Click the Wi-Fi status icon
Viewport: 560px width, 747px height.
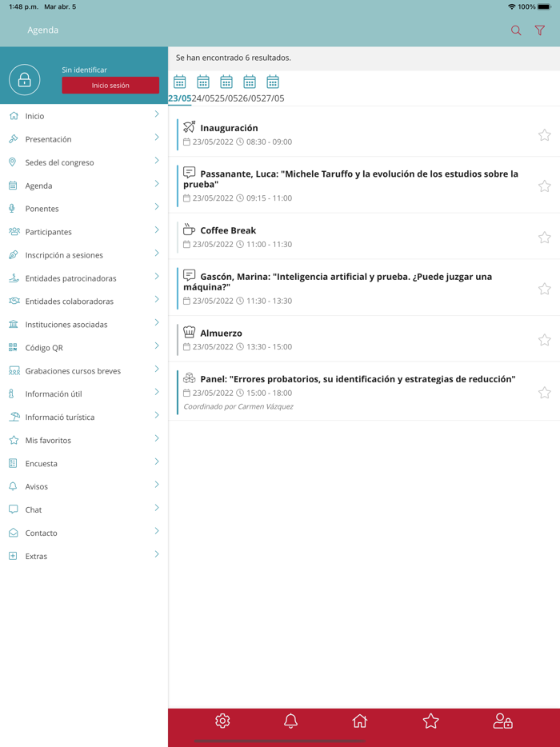click(512, 6)
